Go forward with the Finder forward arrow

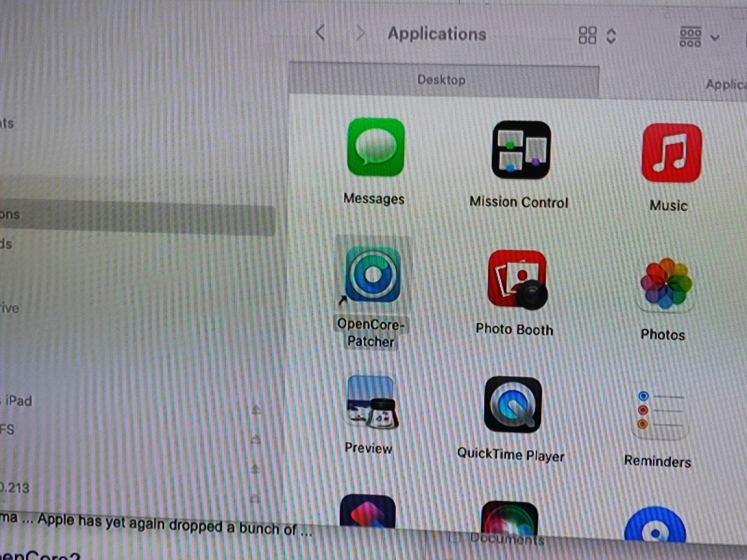click(360, 33)
